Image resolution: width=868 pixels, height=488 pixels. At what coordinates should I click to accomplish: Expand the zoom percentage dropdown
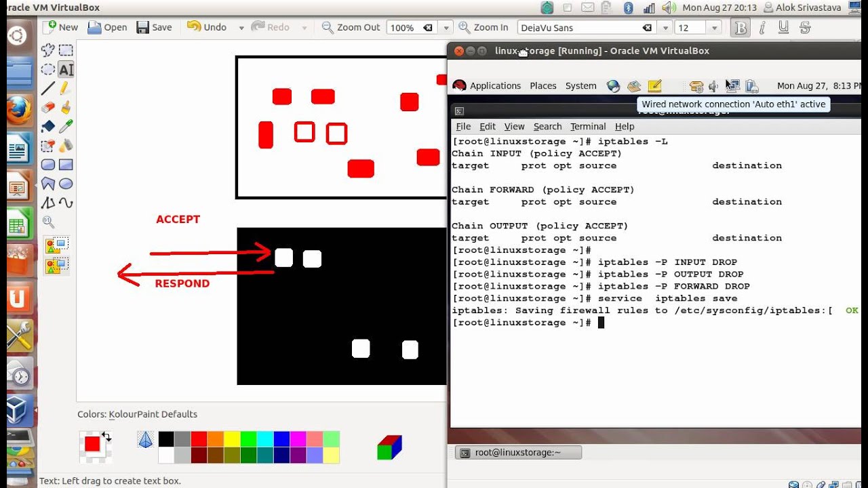tap(446, 28)
